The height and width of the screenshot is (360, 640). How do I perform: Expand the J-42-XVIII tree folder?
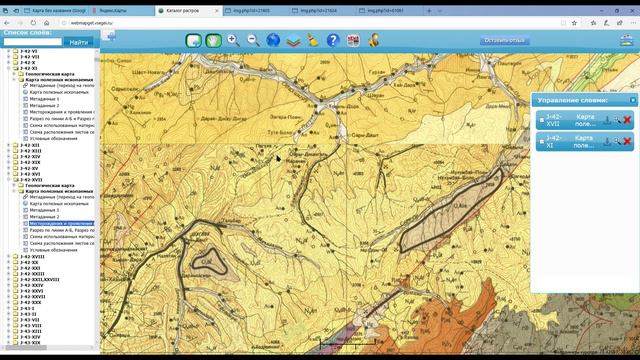(9, 257)
